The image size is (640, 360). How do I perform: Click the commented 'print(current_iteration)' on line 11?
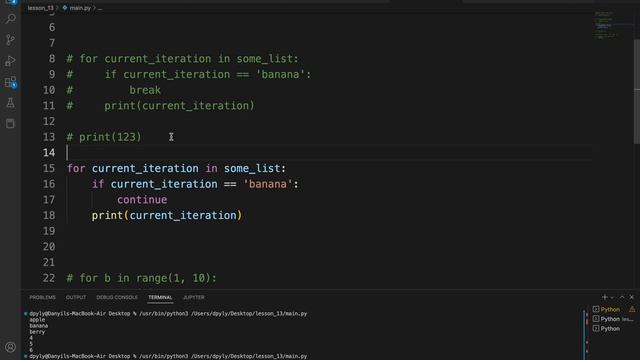point(179,106)
